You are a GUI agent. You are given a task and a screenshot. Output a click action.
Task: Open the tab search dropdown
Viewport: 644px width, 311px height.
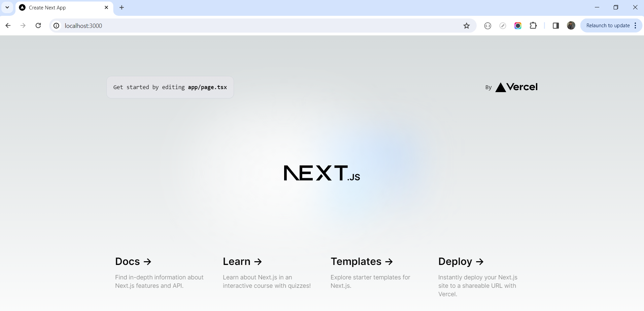7,7
